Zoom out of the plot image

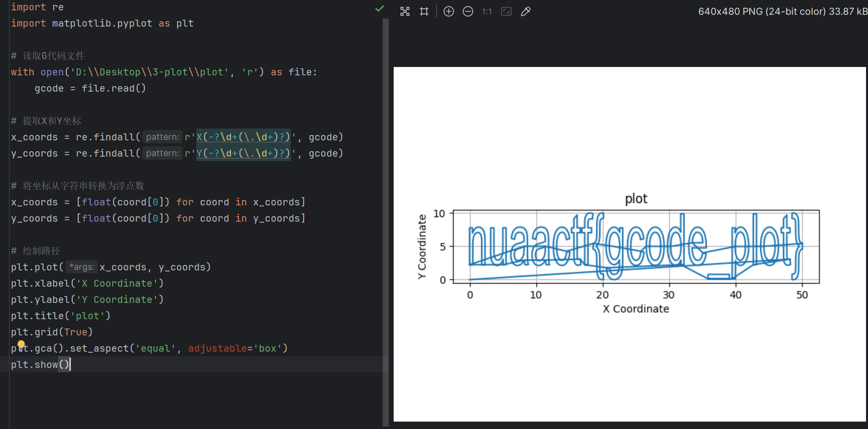pyautogui.click(x=468, y=11)
